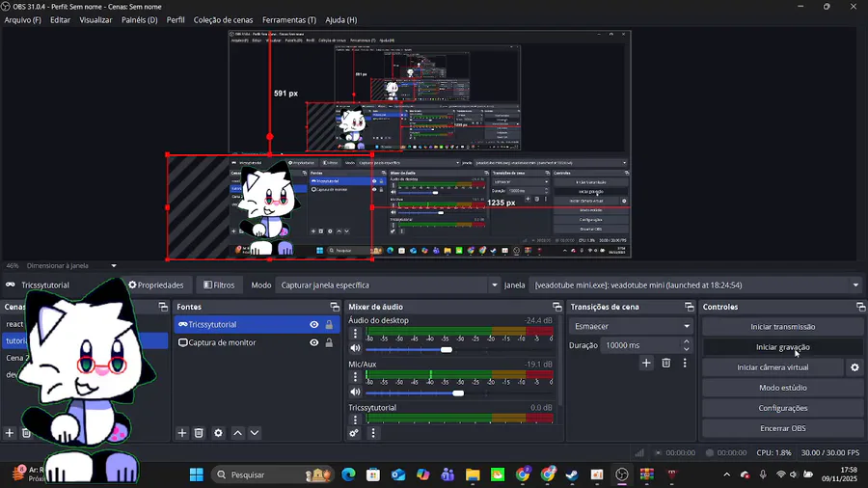Remove the selected source with the trash icon
This screenshot has height=488, width=868.
[x=199, y=433]
